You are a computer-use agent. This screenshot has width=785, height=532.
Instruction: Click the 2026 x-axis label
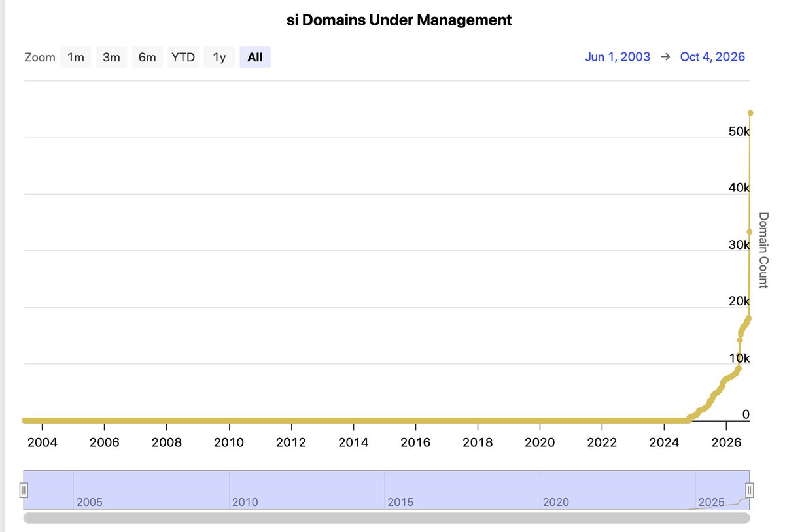726,442
